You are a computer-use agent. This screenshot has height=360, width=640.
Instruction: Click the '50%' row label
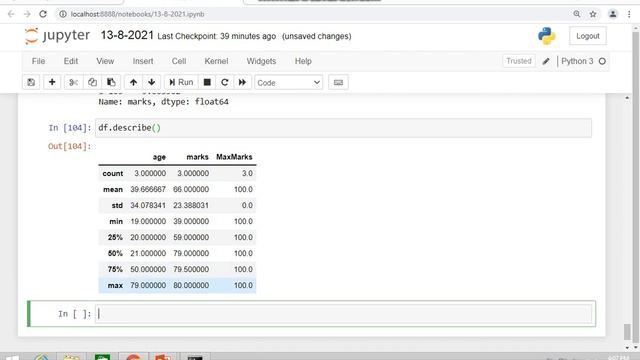coord(115,253)
